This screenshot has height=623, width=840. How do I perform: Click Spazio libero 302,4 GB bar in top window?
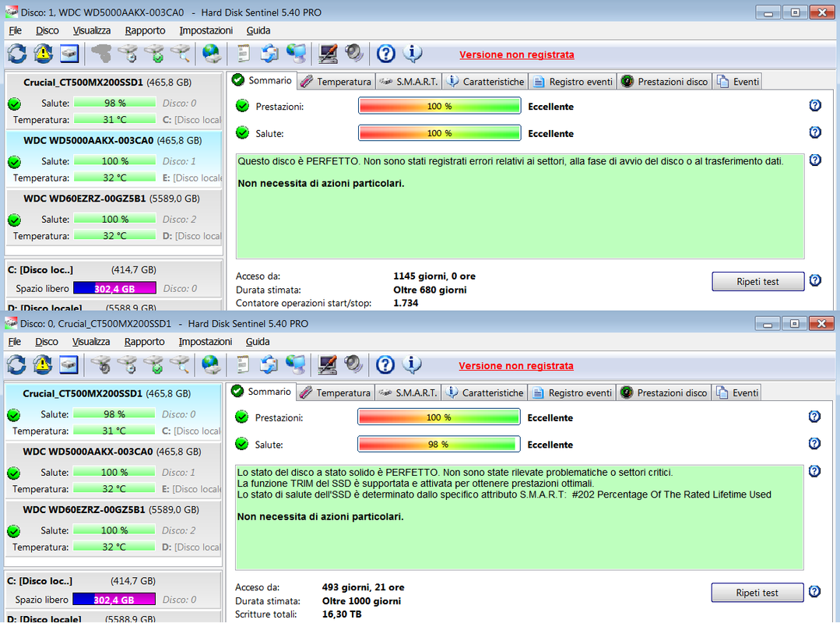point(114,288)
